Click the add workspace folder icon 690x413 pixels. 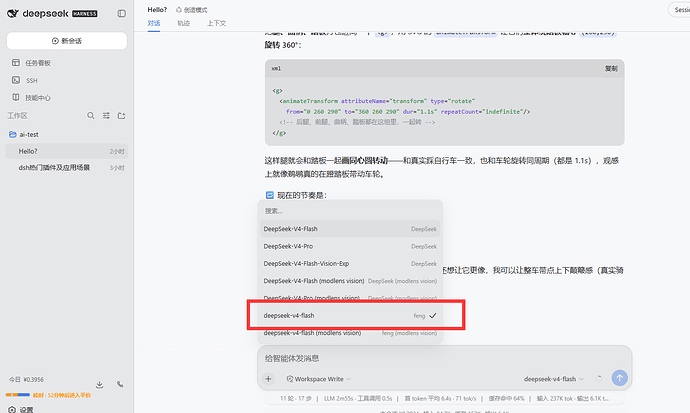tap(121, 116)
